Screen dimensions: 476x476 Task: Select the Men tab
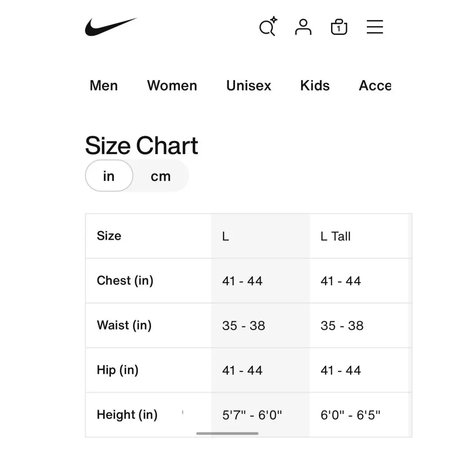(104, 86)
